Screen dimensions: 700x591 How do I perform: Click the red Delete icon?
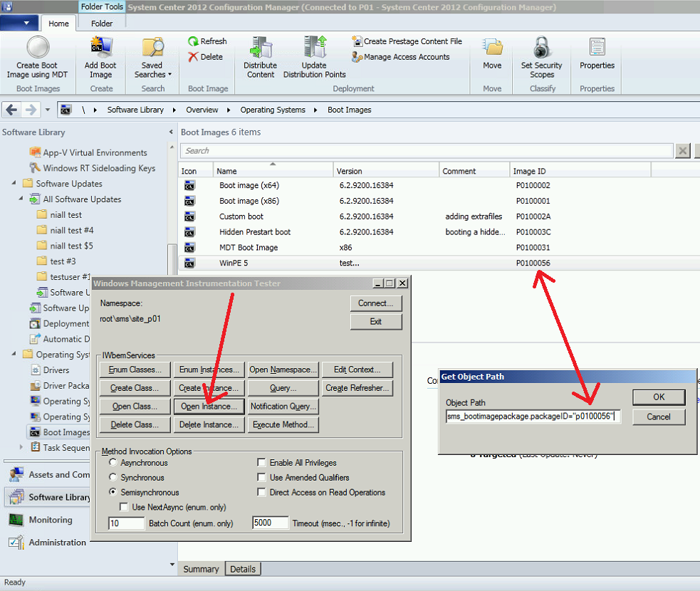coord(193,57)
